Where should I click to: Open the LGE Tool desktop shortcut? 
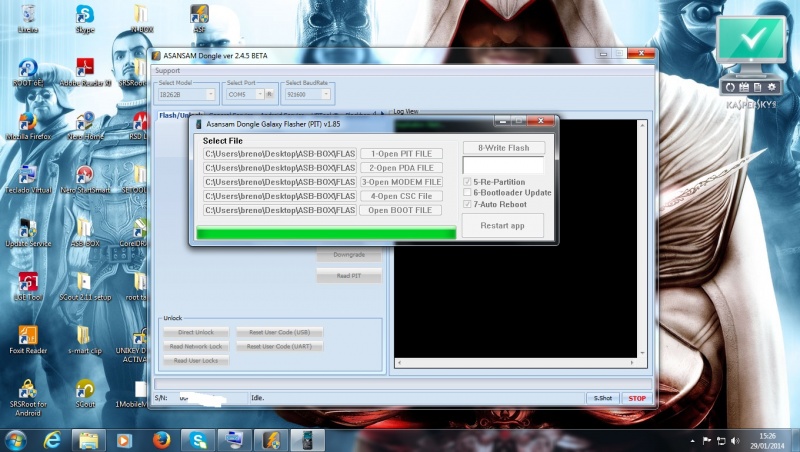tap(28, 287)
